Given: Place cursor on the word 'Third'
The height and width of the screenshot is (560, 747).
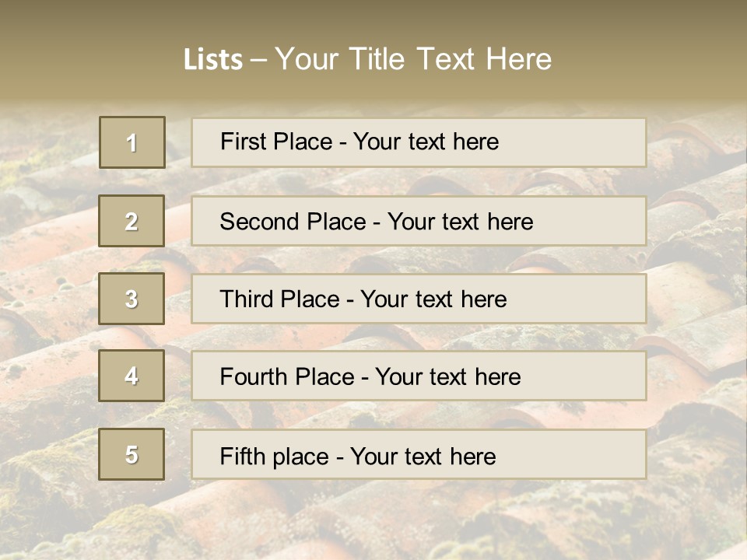Looking at the screenshot, I should tap(247, 299).
